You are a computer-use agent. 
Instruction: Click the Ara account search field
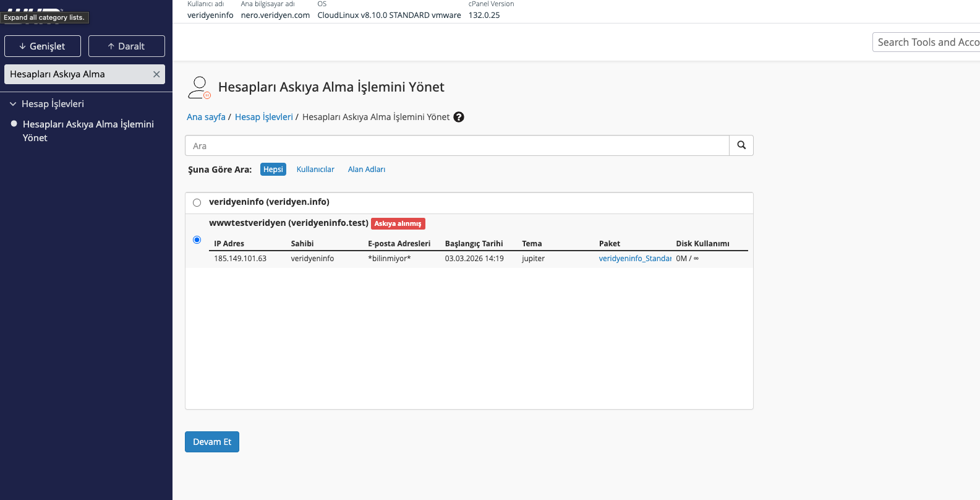457,146
